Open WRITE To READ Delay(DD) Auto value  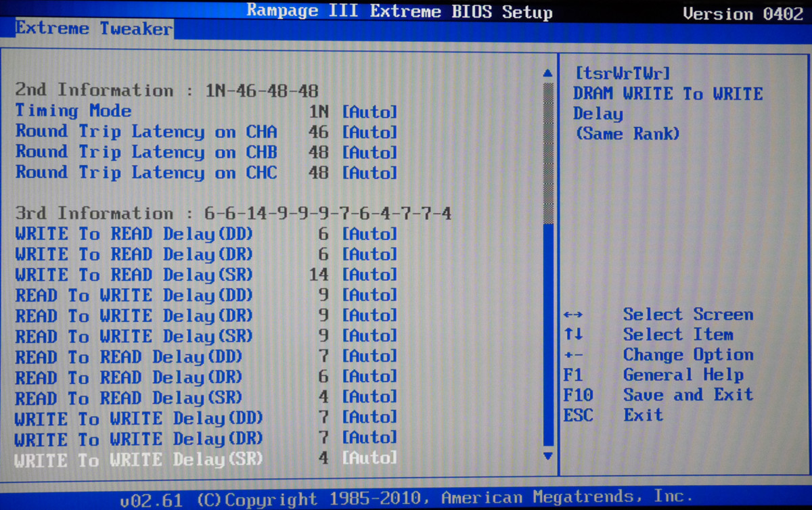tap(369, 235)
